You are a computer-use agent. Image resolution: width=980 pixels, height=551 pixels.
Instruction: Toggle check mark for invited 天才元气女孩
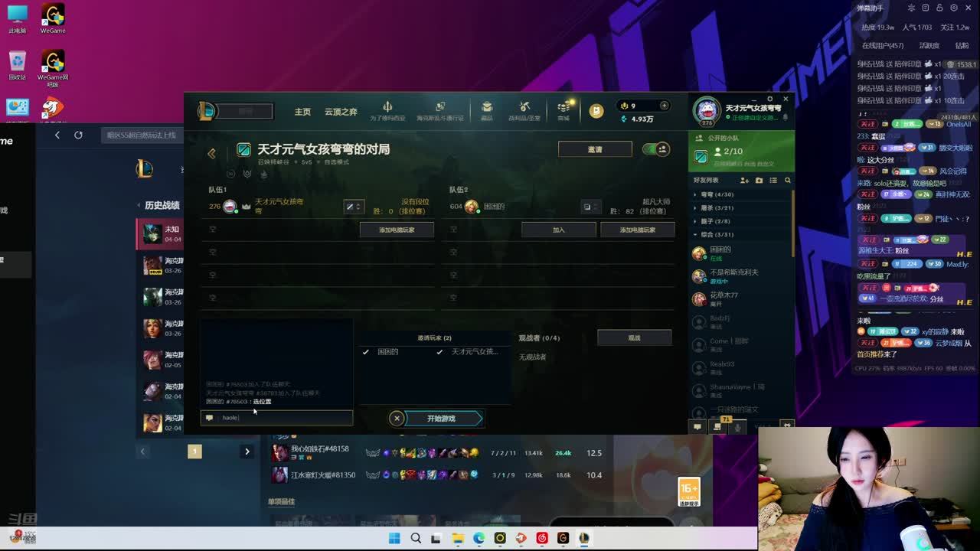click(439, 352)
